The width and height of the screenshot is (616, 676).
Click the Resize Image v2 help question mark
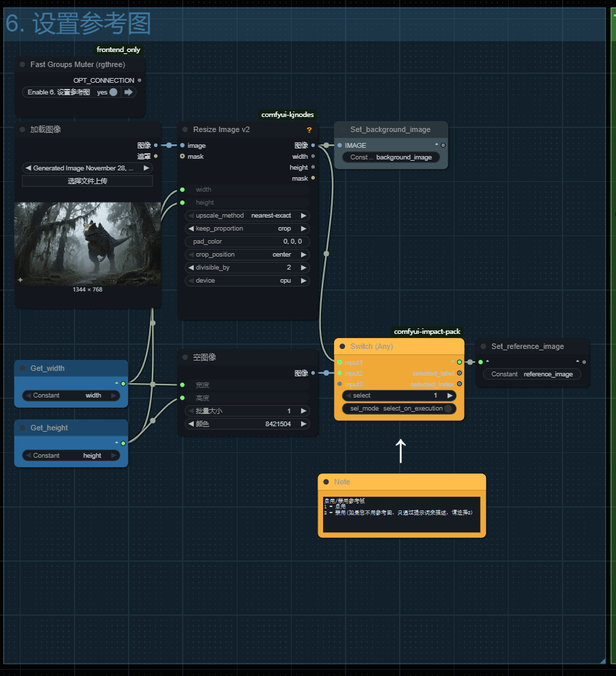[x=309, y=130]
